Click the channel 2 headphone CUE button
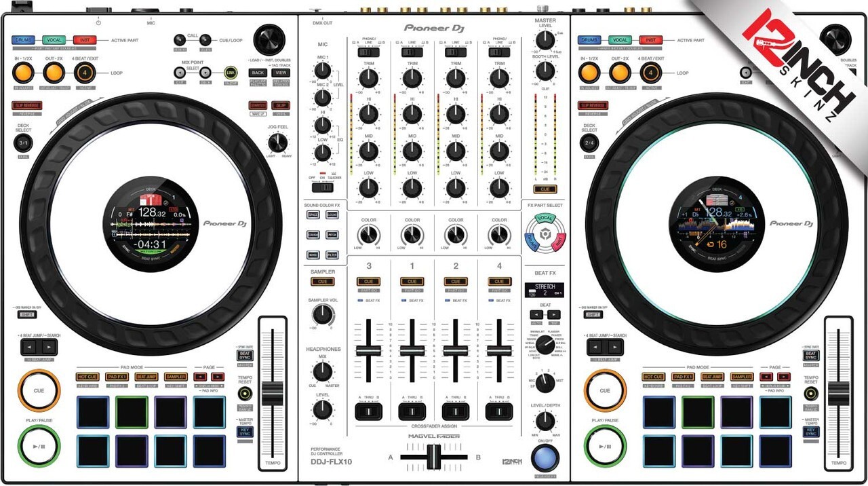 click(x=456, y=282)
